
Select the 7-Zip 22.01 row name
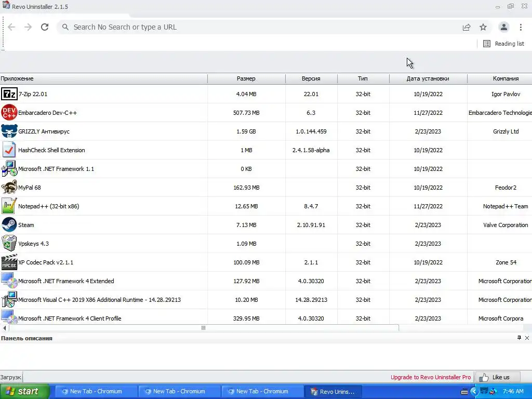tap(33, 94)
